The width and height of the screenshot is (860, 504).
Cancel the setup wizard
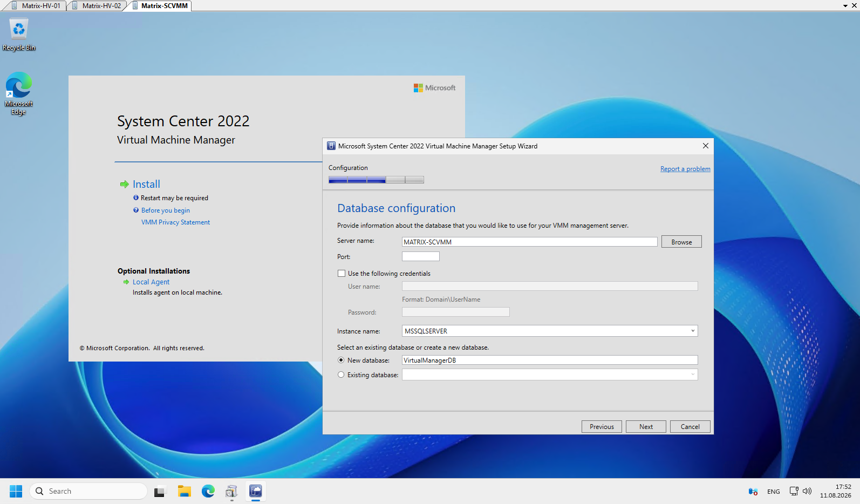[690, 426]
